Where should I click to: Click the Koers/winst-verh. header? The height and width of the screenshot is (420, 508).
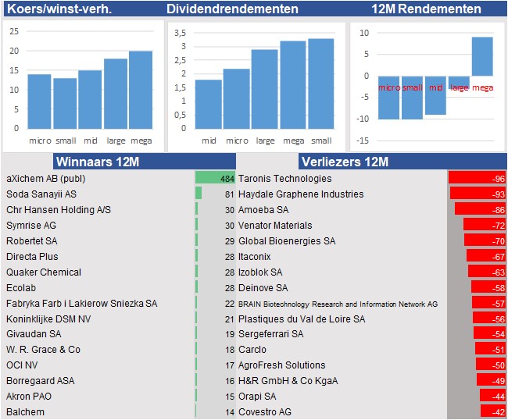[59, 9]
